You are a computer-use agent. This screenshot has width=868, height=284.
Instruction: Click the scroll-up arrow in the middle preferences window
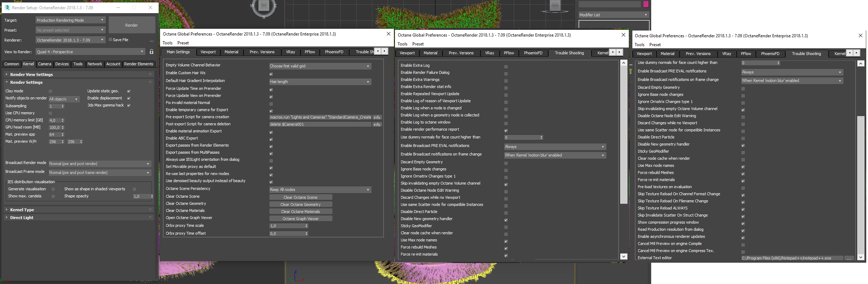[623, 63]
